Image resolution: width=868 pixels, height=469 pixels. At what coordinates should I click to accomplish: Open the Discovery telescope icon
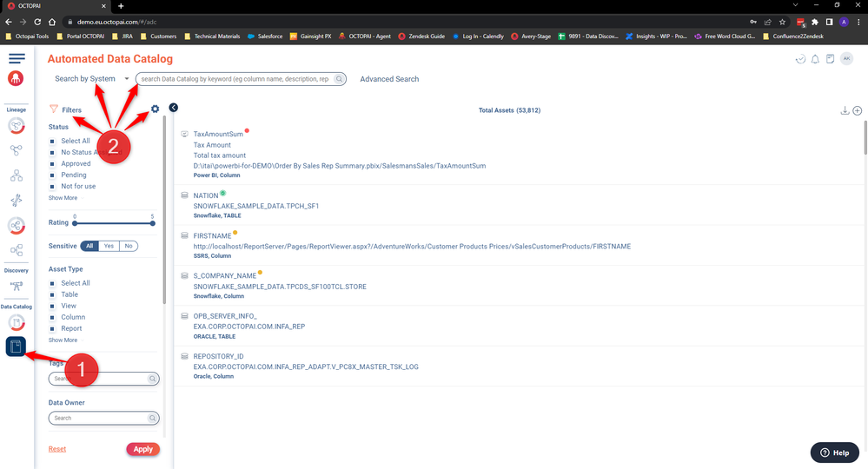tap(16, 286)
